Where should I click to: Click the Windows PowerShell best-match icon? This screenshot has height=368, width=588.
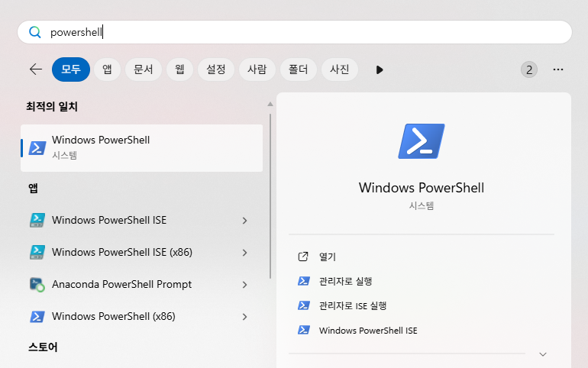point(37,148)
